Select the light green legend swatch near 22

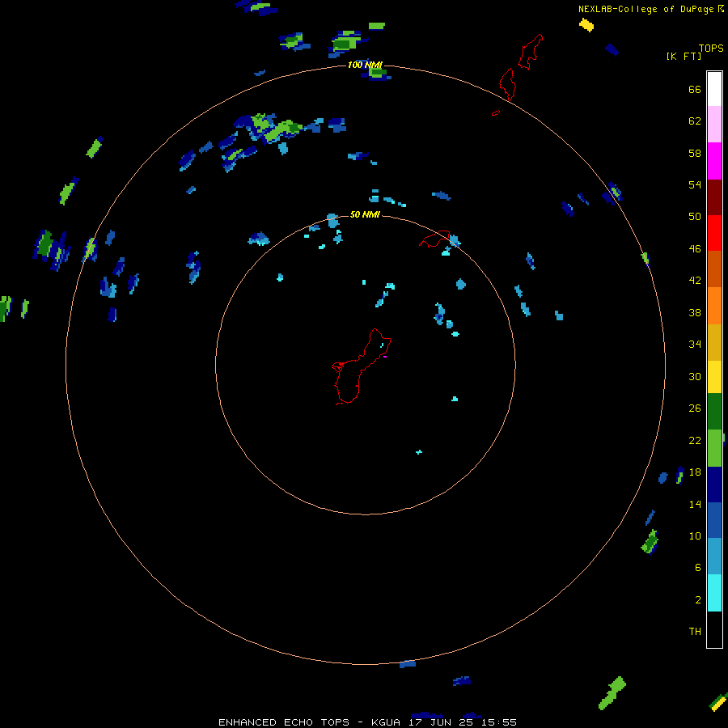(x=714, y=448)
